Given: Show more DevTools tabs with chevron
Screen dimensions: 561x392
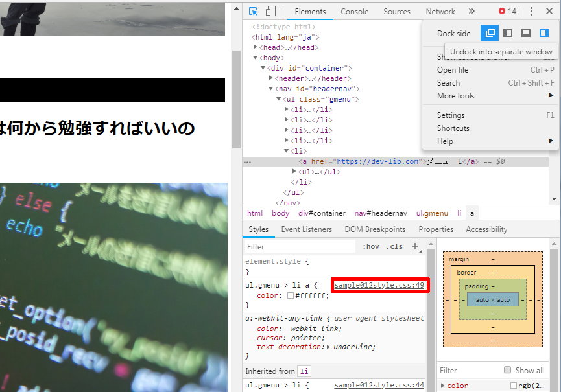Looking at the screenshot, I should (x=471, y=12).
